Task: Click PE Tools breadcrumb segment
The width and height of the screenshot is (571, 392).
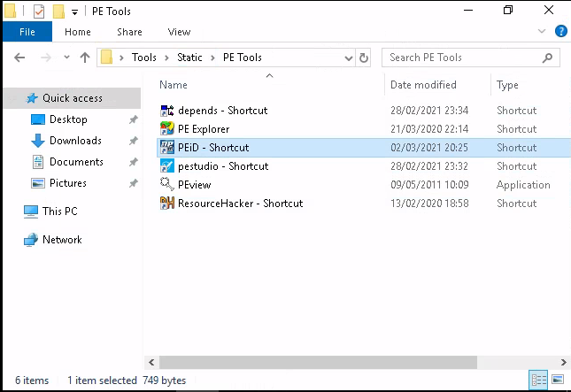Action: (243, 58)
